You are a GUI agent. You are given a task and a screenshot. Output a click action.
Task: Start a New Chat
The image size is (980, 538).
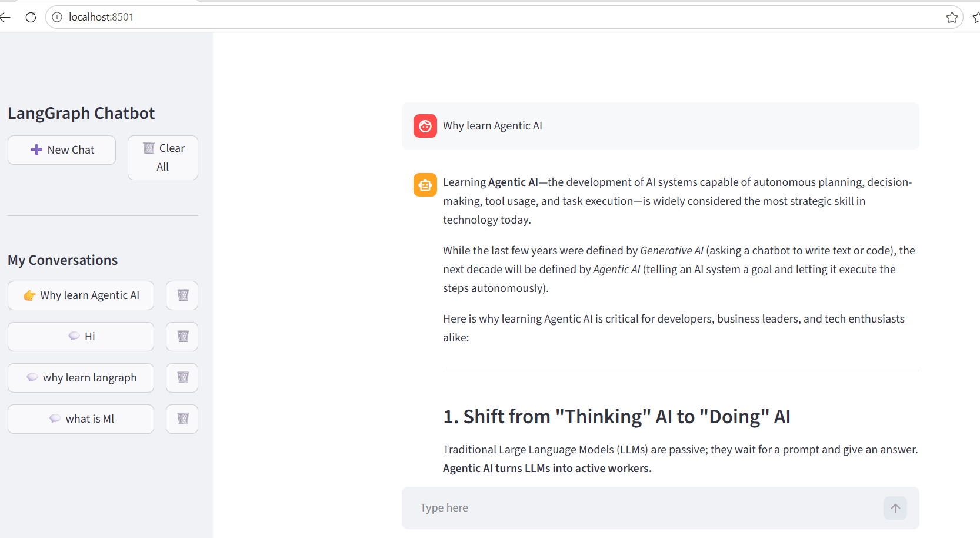62,150
